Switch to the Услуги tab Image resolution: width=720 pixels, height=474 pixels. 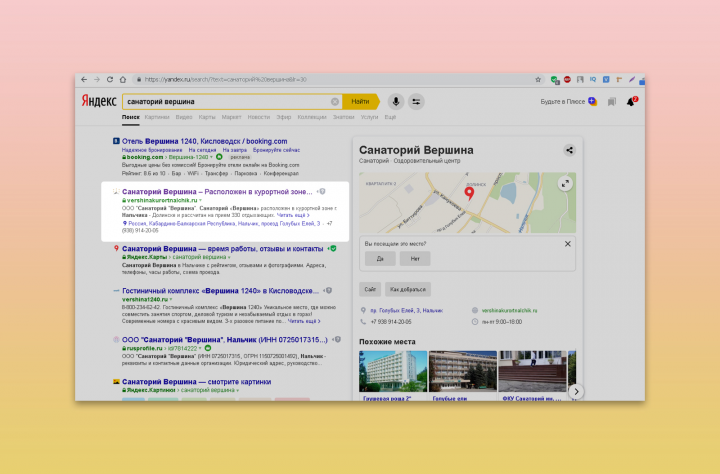(369, 117)
